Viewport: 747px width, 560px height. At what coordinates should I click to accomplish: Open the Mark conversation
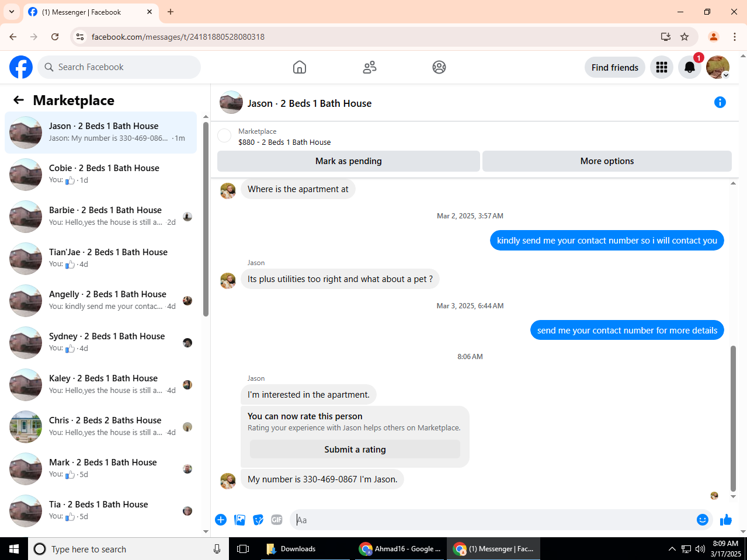[100, 469]
